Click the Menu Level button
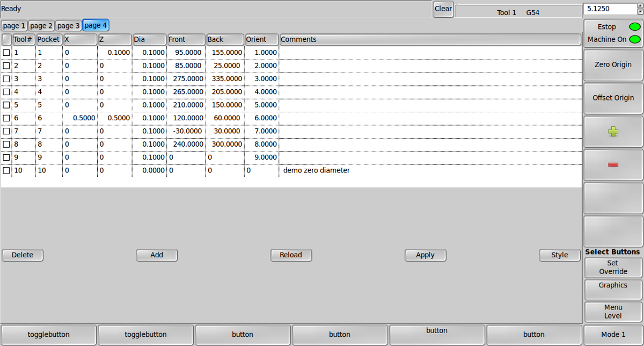 click(x=613, y=312)
